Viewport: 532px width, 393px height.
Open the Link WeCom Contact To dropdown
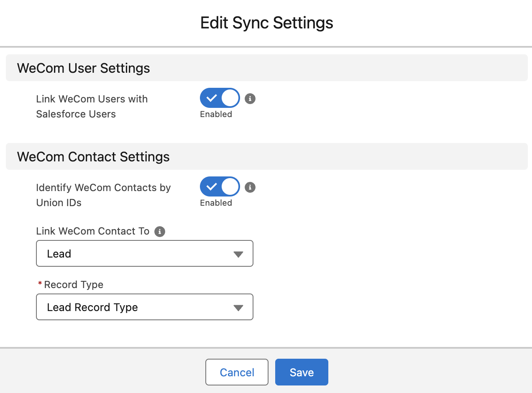point(144,253)
